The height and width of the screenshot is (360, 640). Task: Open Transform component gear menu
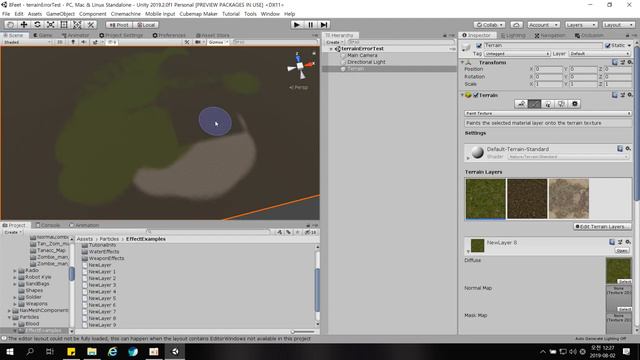[629, 62]
